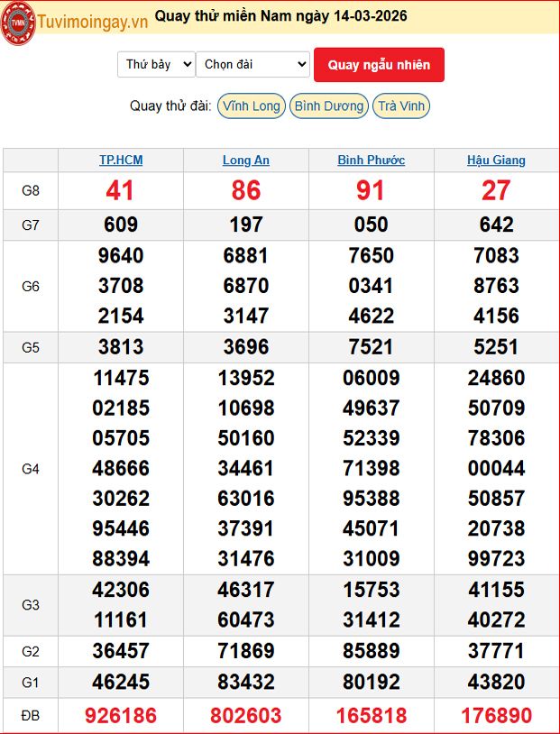
Task: Click the Tuvimoingay.vn round logo icon
Action: [18, 23]
